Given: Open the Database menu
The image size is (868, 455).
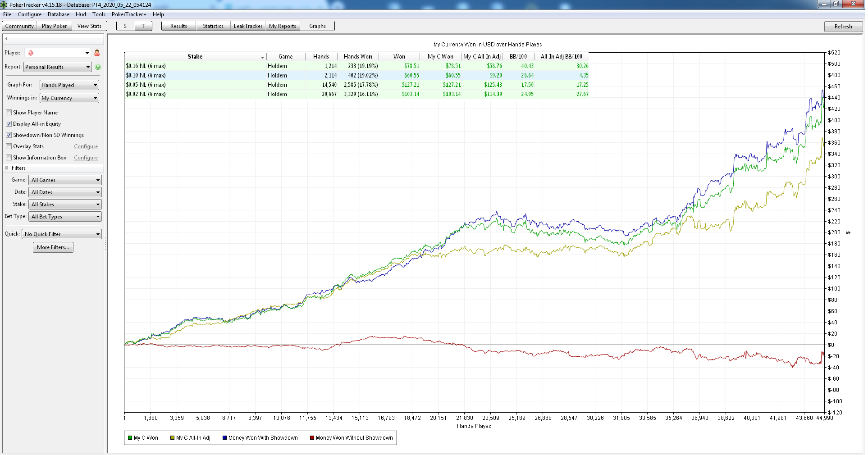Looking at the screenshot, I should pyautogui.click(x=59, y=14).
